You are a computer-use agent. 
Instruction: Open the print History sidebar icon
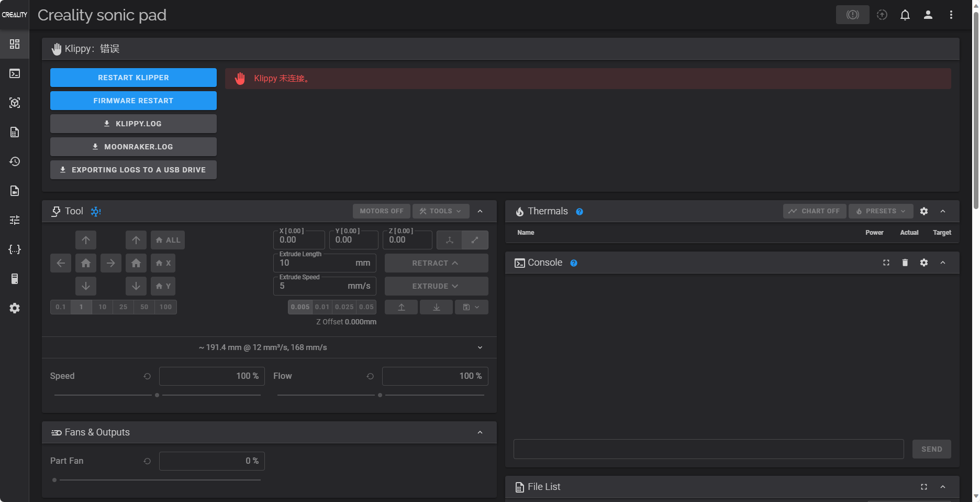tap(15, 161)
